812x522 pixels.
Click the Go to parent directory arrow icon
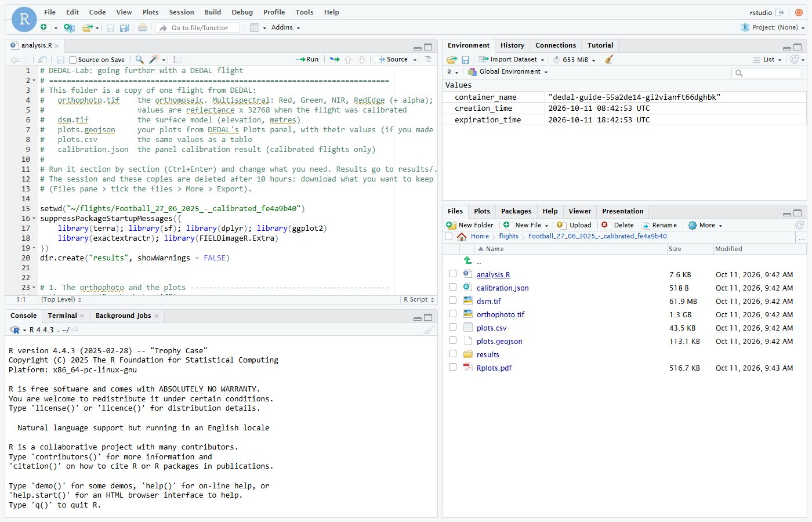(x=467, y=260)
